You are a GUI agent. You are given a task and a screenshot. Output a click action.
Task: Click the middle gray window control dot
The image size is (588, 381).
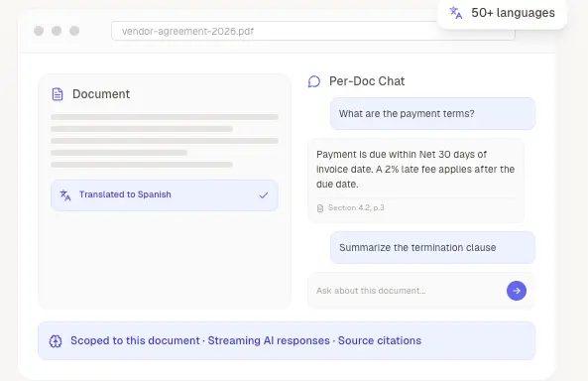pyautogui.click(x=57, y=31)
